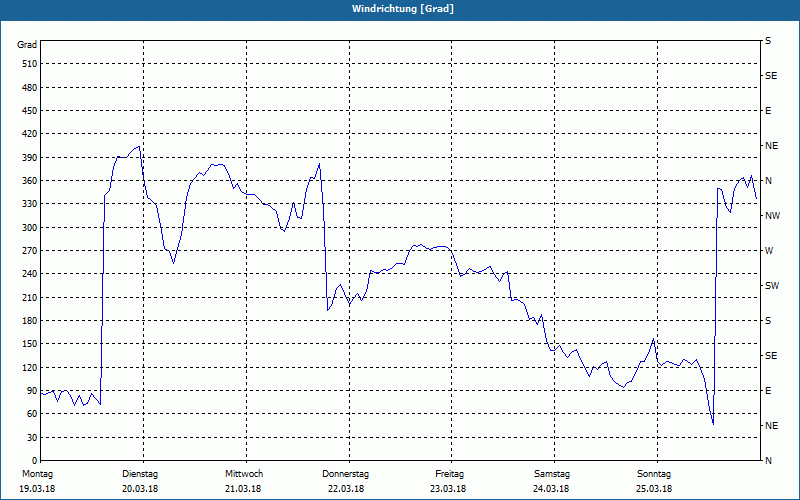The image size is (800, 500).
Task: Click the 180 degree axis label
Action: tap(29, 320)
